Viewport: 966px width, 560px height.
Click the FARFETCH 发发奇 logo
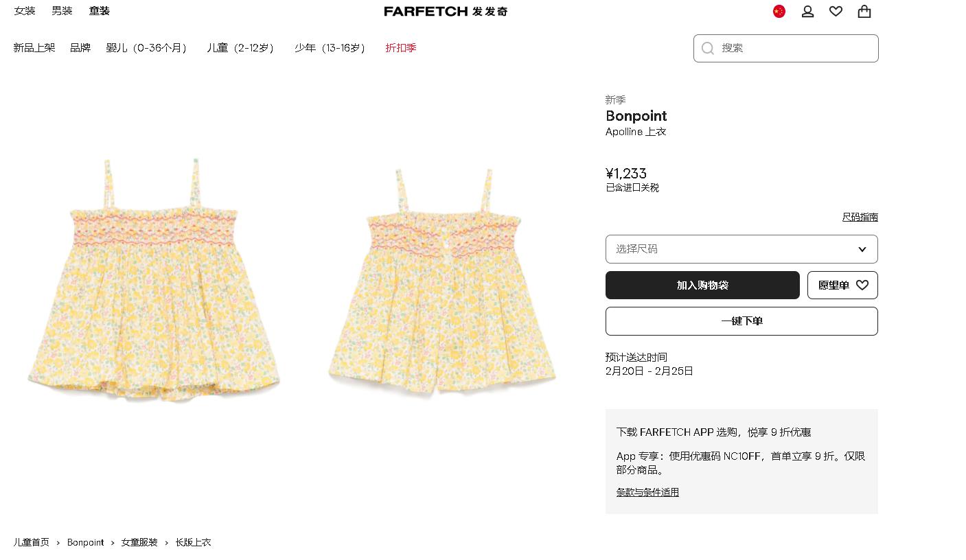(x=446, y=11)
